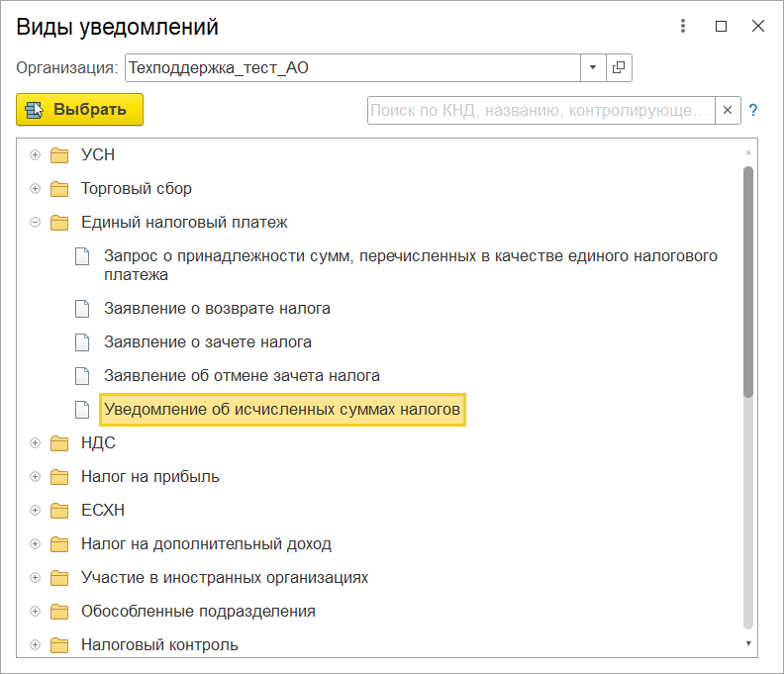Expand the Налог на дополнительный доход node
The image size is (784, 674).
pos(35,544)
